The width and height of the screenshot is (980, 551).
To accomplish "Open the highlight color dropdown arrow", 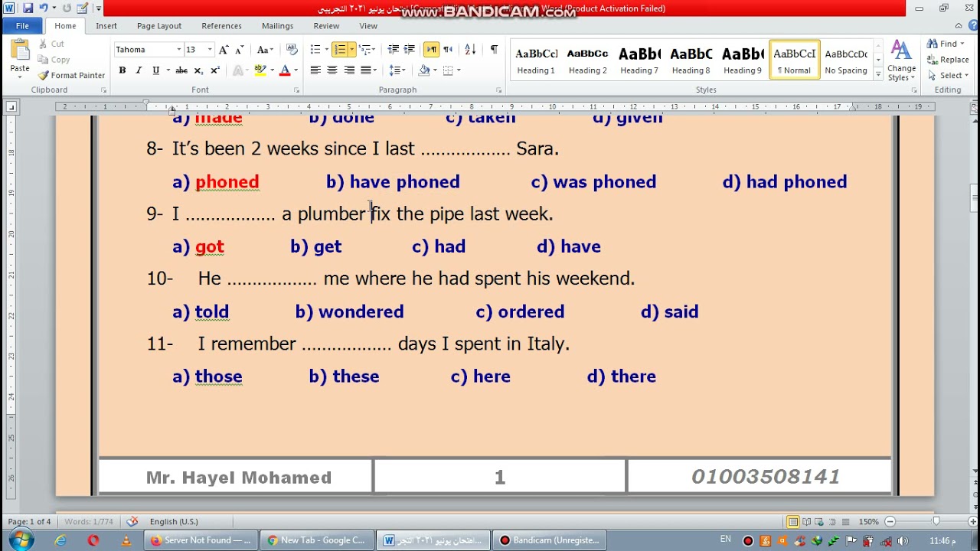I will [x=271, y=70].
